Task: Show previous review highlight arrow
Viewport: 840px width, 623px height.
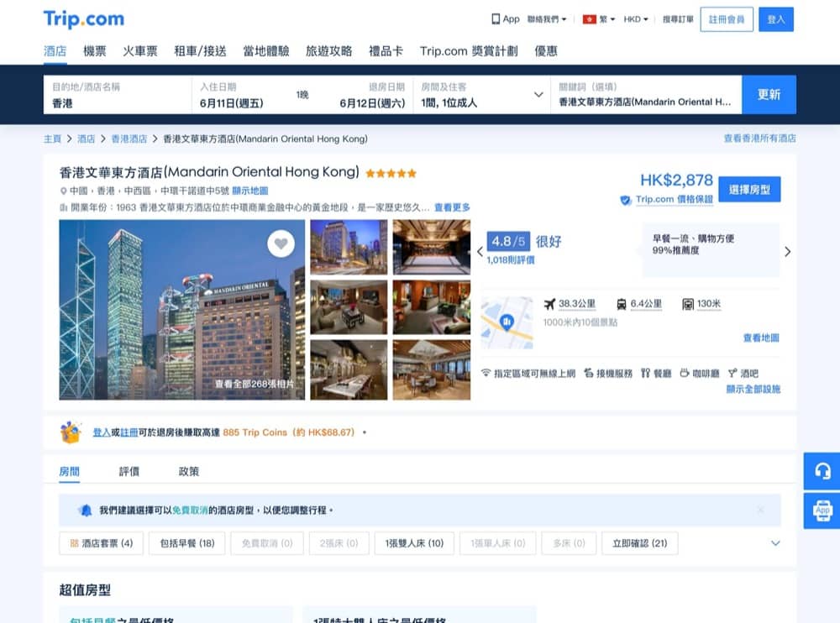Action: click(x=480, y=251)
